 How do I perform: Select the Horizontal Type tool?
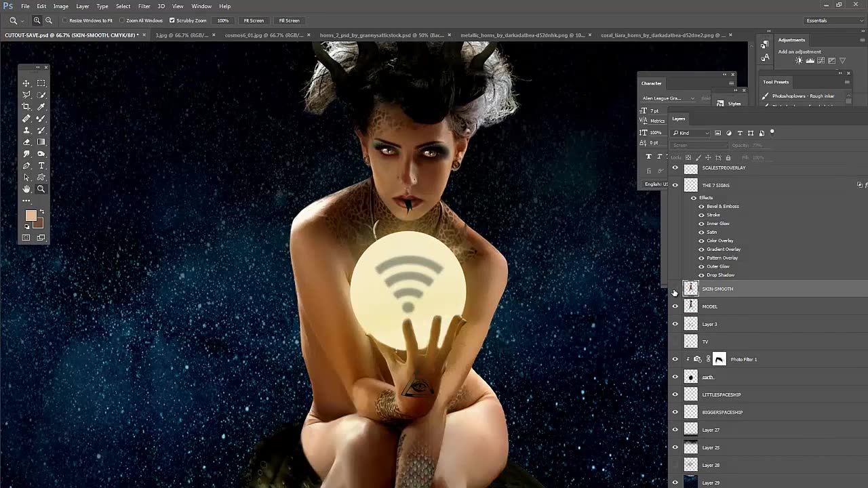click(41, 165)
